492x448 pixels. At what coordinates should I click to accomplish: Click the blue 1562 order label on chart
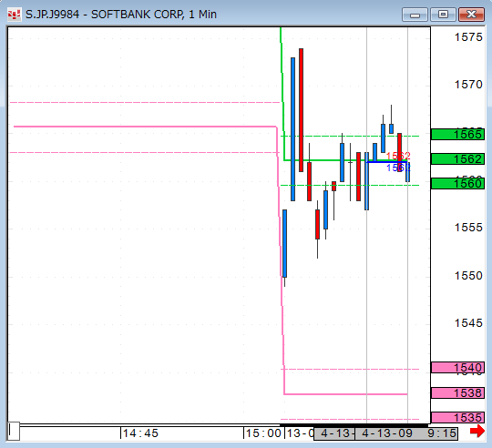[x=398, y=168]
